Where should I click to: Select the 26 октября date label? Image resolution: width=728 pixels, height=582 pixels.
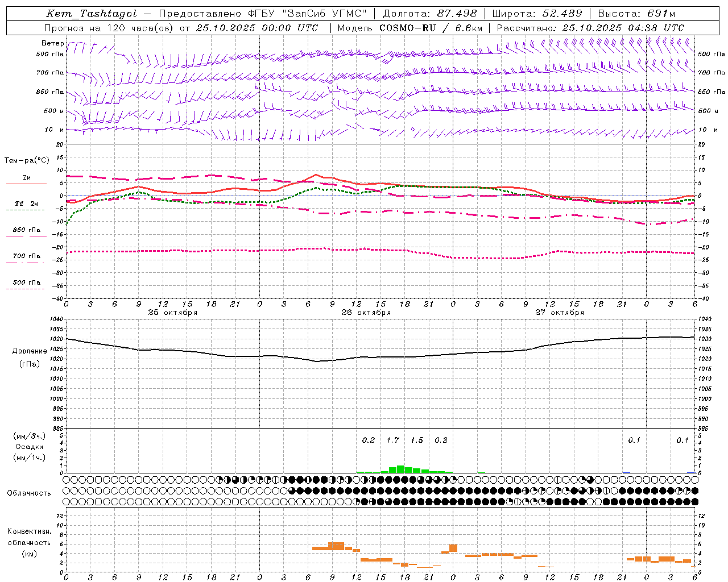click(x=366, y=312)
